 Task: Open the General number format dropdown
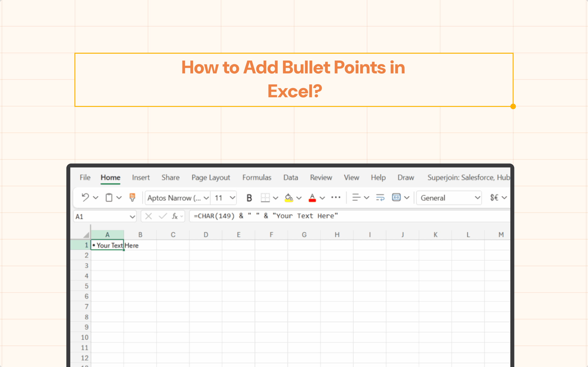449,198
